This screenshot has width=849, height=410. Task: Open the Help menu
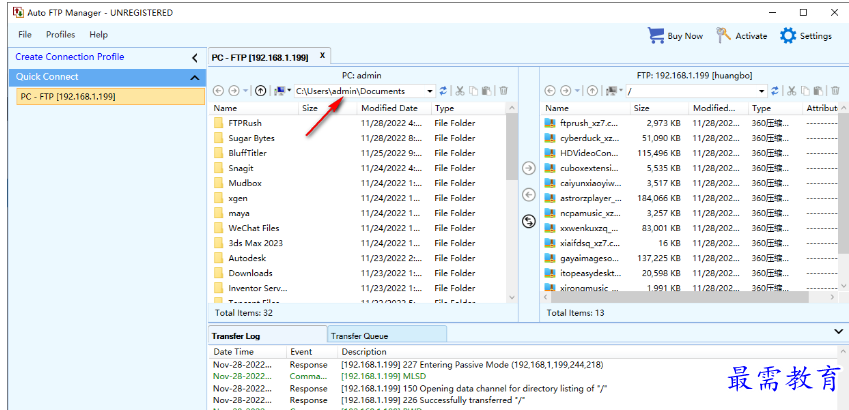point(99,35)
